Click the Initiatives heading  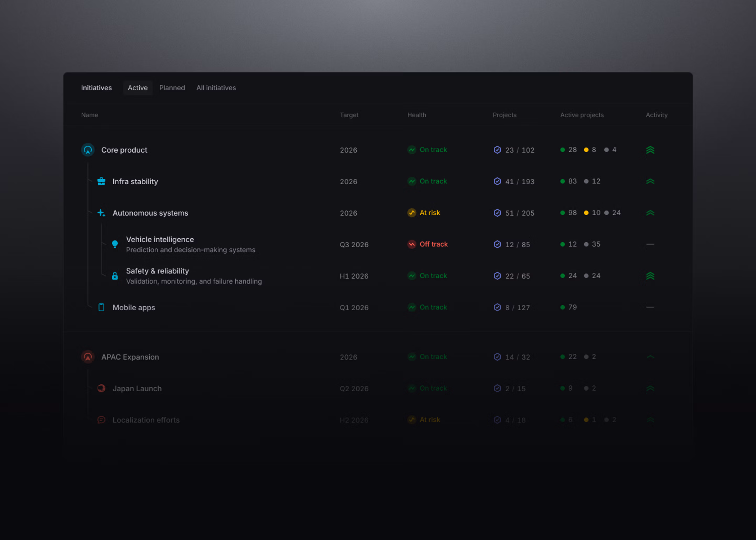[96, 88]
